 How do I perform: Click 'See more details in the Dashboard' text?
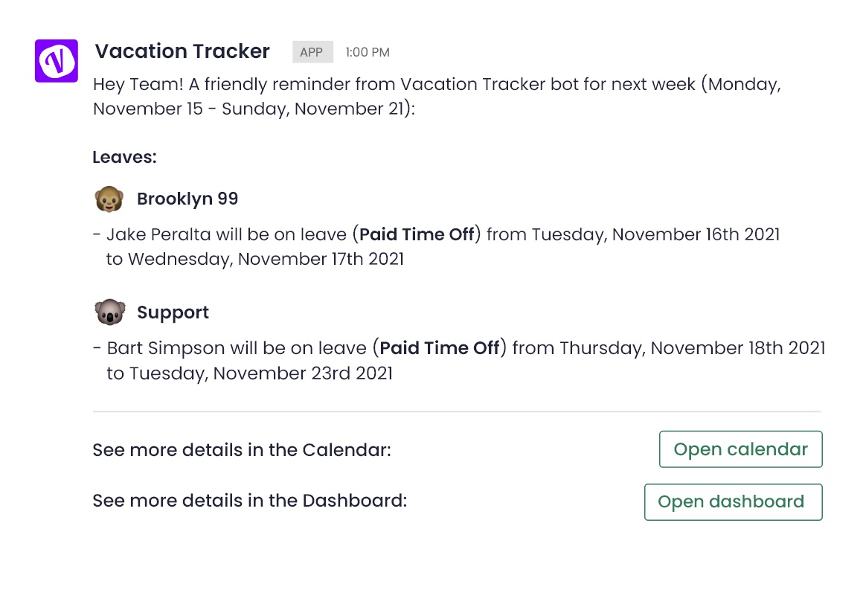[x=250, y=501]
